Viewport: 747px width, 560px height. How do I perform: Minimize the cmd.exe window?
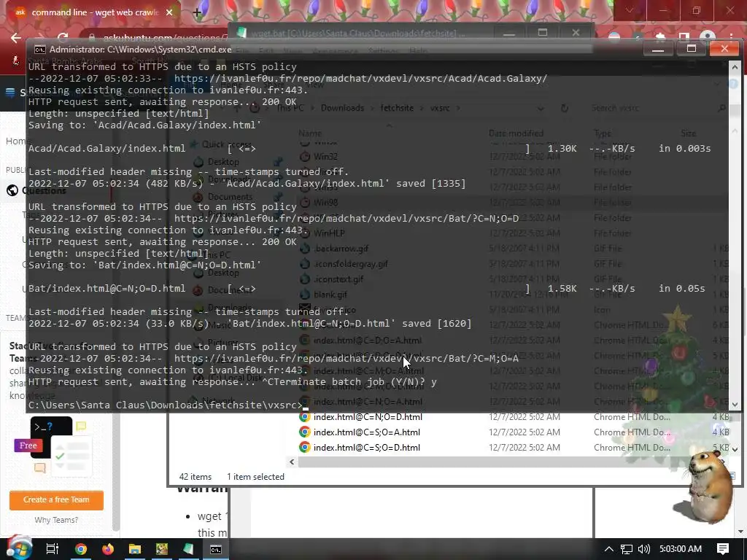click(x=658, y=49)
